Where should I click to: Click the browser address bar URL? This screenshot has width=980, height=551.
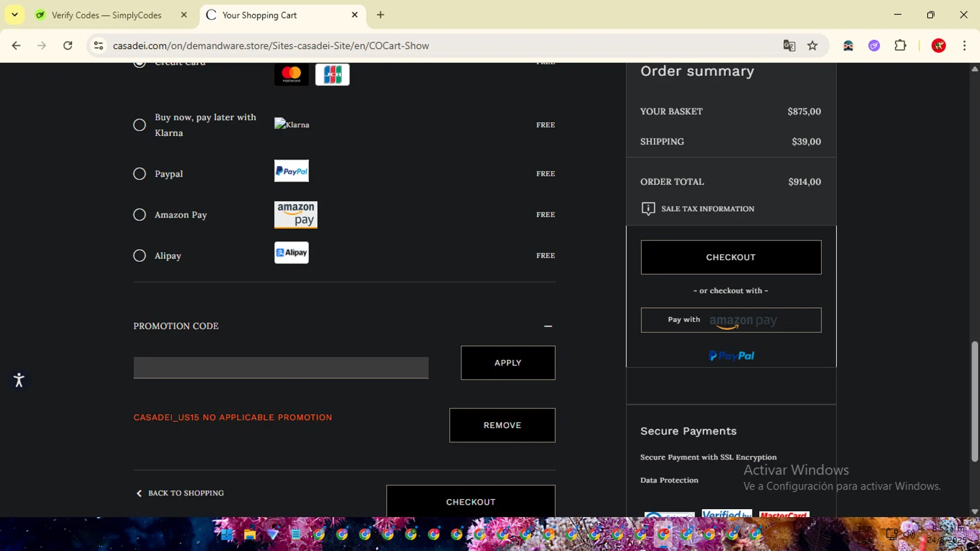pyautogui.click(x=271, y=46)
